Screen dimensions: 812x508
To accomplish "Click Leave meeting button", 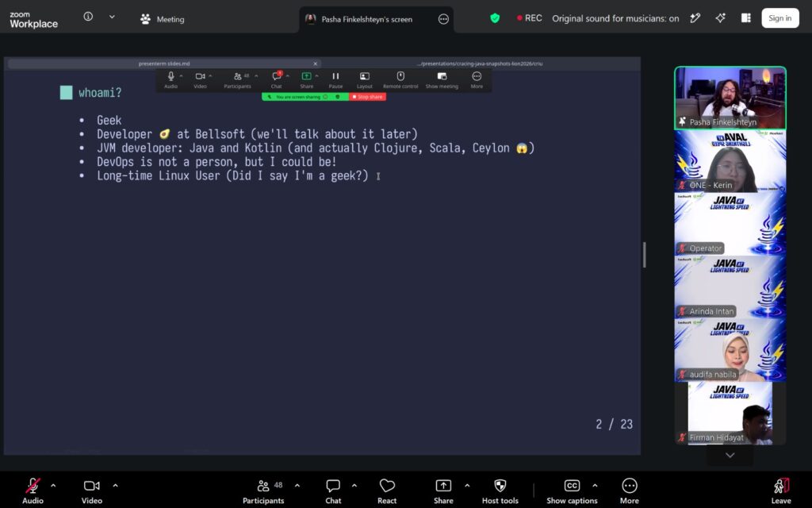I will (781, 490).
